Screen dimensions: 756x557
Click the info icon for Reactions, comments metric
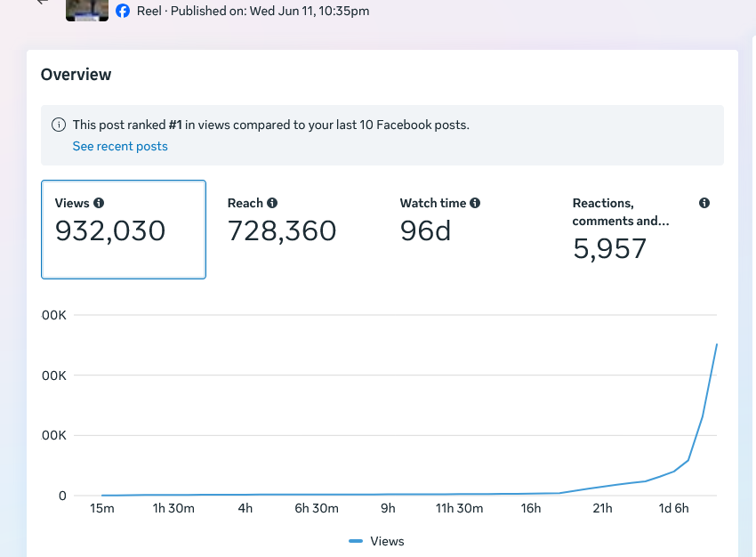point(704,203)
